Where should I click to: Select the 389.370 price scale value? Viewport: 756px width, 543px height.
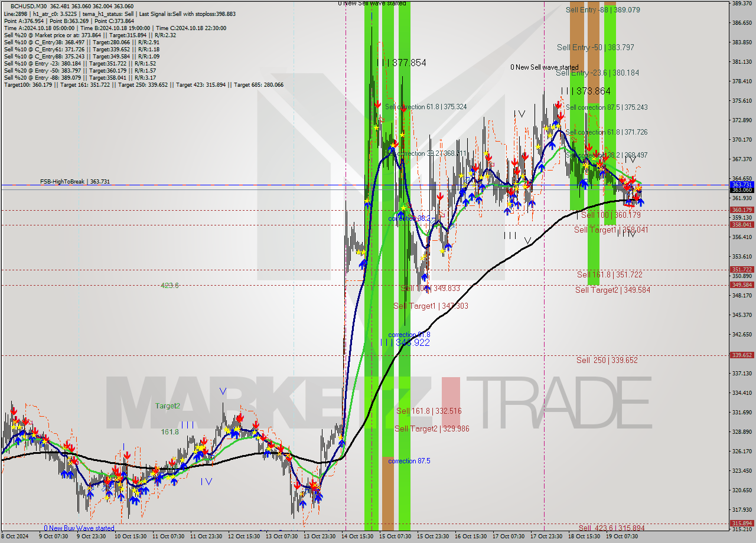click(742, 4)
